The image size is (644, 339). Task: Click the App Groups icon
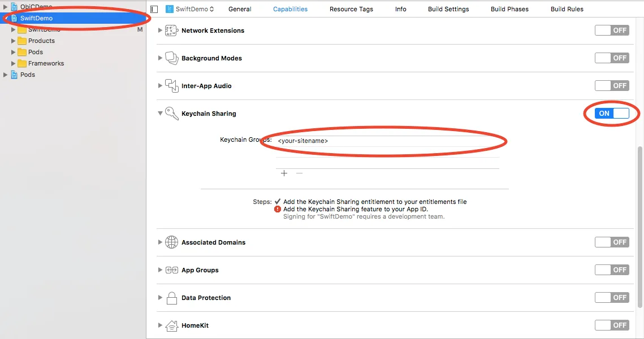[171, 270]
